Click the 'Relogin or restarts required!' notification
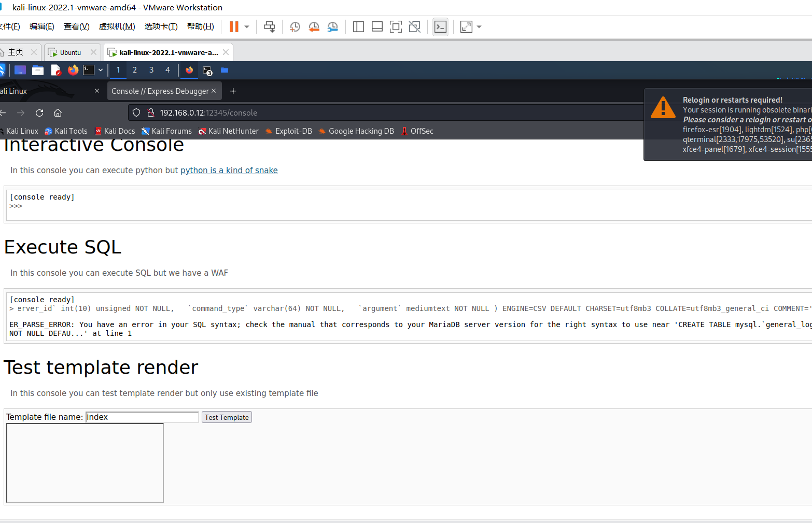812x523 pixels. [x=728, y=124]
